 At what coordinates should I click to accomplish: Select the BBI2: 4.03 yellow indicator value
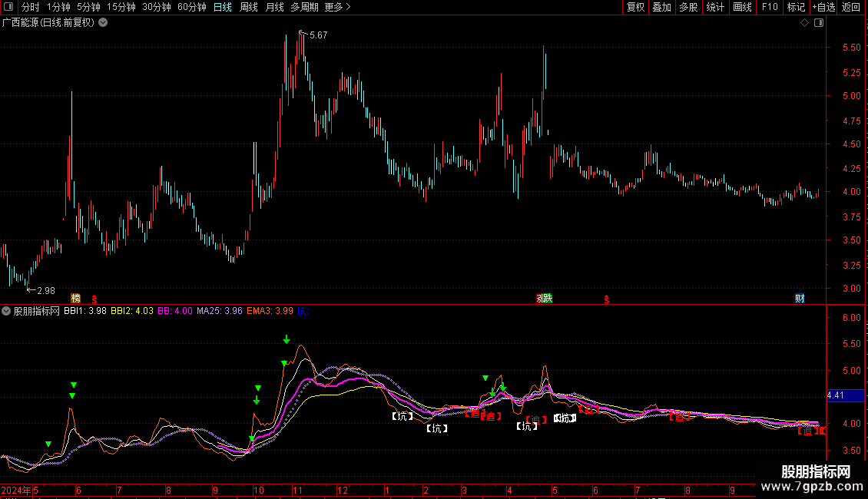(132, 311)
